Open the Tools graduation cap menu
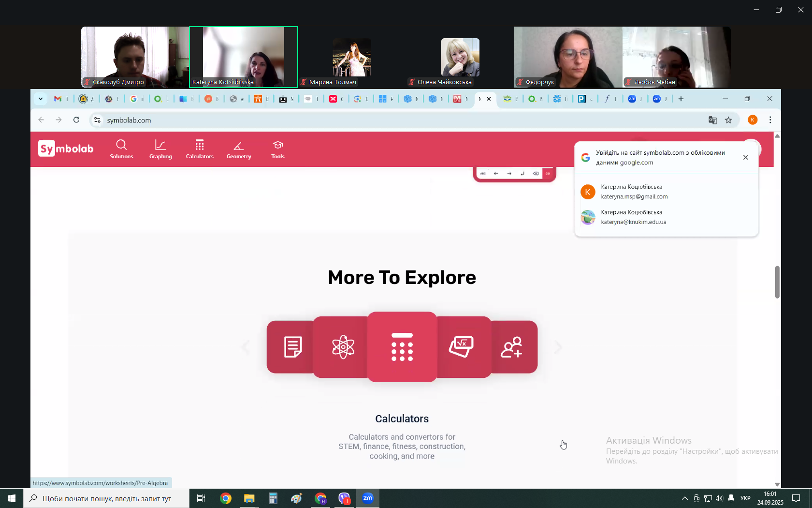This screenshot has width=812, height=508. pyautogui.click(x=278, y=149)
